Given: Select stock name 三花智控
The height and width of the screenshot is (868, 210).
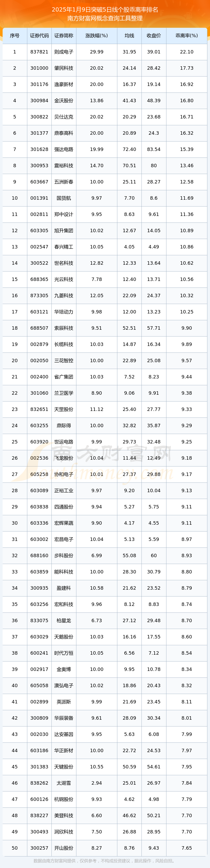Looking at the screenshot, I should pos(64,361).
